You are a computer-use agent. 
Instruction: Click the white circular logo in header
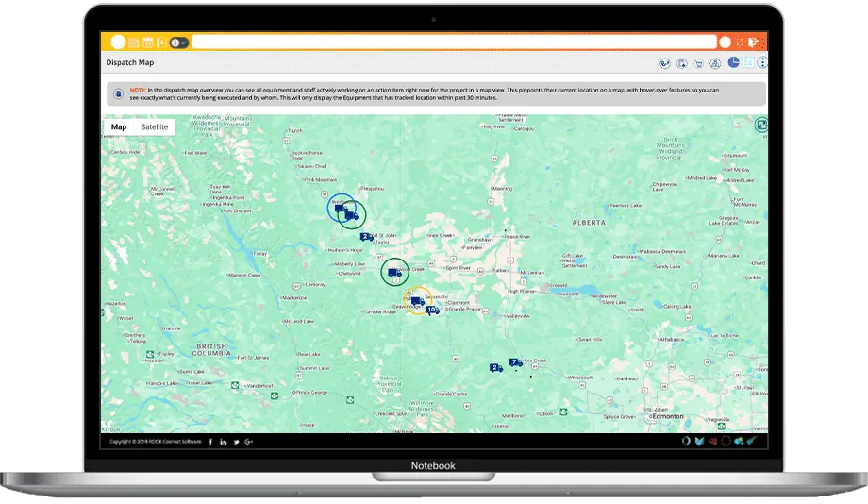[118, 42]
